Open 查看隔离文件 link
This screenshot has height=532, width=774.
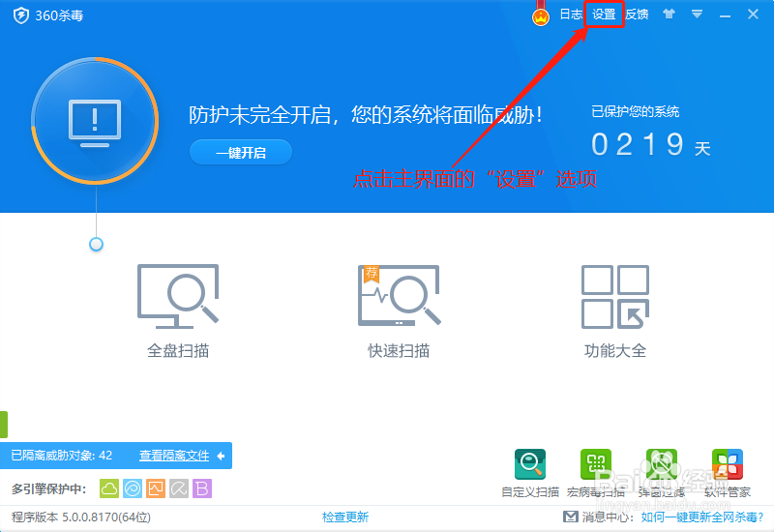click(174, 456)
